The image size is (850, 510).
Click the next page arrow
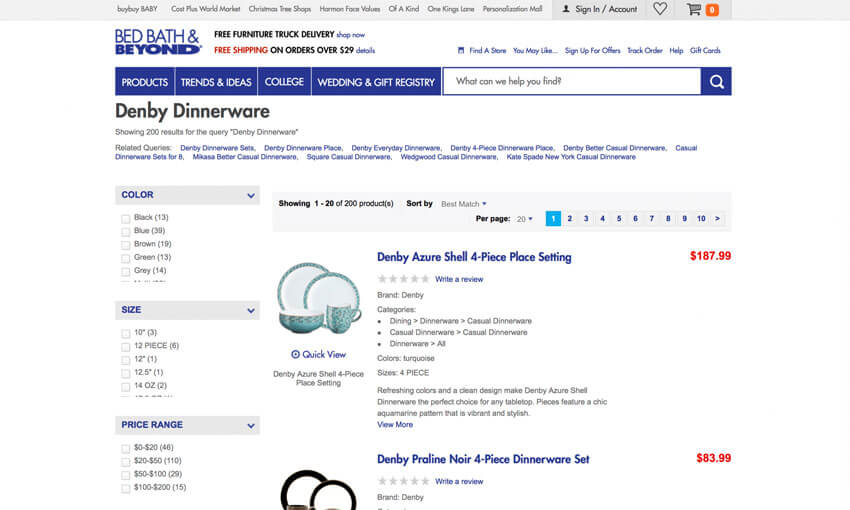pos(717,218)
